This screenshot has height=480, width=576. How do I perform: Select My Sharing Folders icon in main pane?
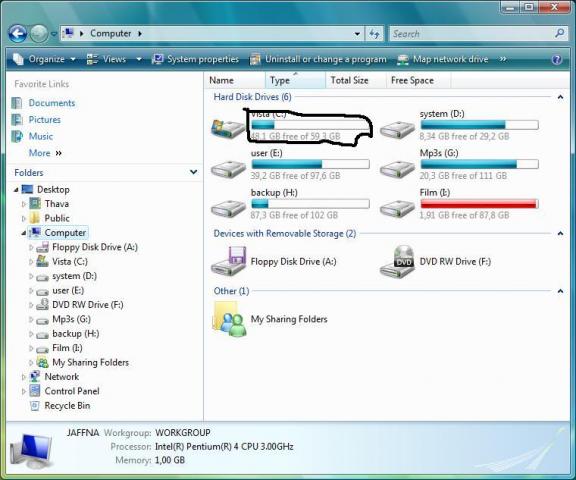pyautogui.click(x=229, y=319)
